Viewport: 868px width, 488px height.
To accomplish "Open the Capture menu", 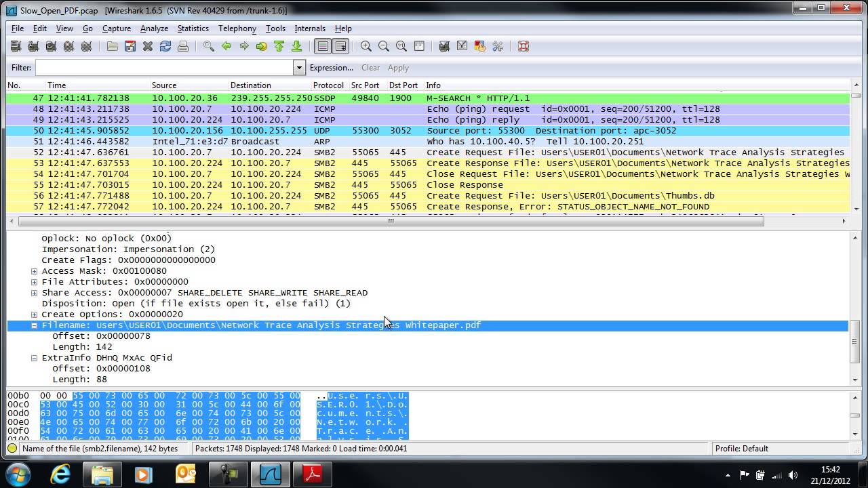I will click(117, 28).
